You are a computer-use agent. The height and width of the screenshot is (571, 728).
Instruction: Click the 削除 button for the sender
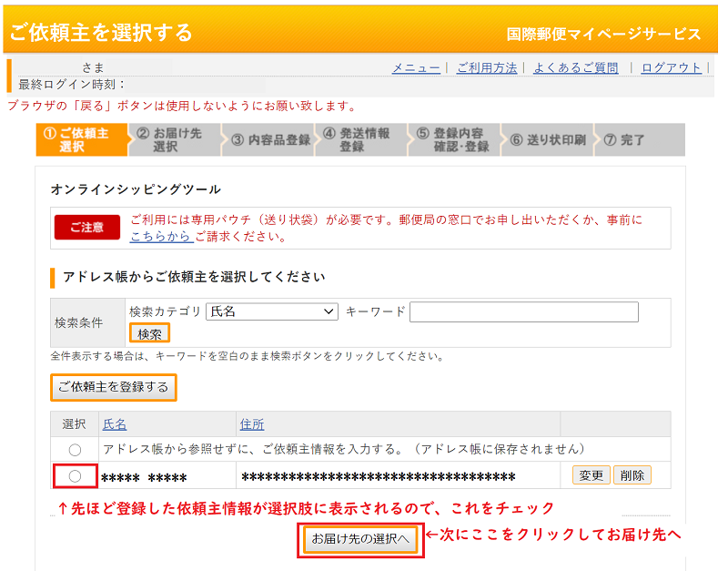pyautogui.click(x=632, y=475)
